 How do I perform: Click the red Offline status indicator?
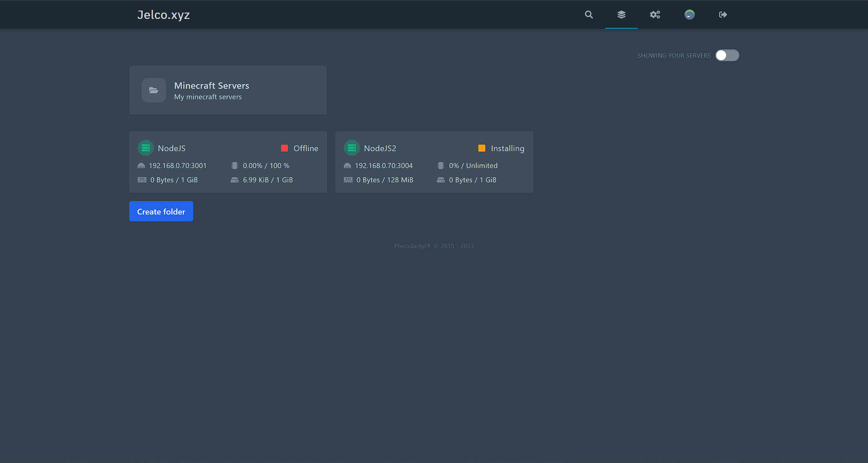pyautogui.click(x=284, y=148)
